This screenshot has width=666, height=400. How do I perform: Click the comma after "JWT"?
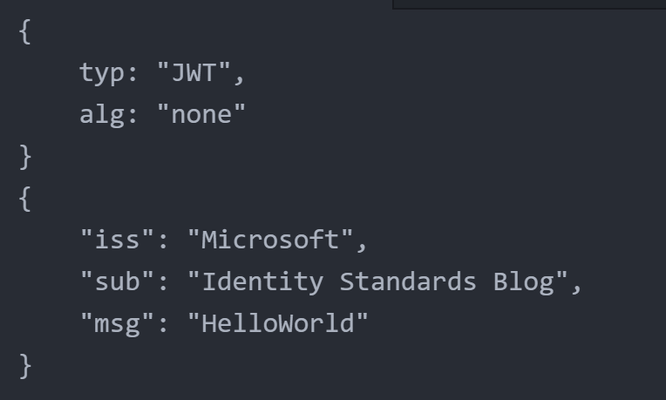(x=240, y=79)
